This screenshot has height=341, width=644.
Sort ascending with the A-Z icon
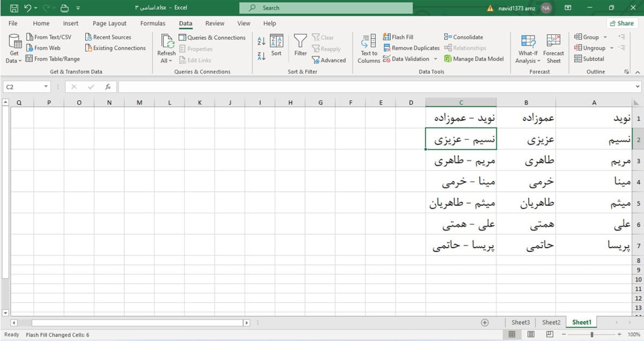(261, 41)
